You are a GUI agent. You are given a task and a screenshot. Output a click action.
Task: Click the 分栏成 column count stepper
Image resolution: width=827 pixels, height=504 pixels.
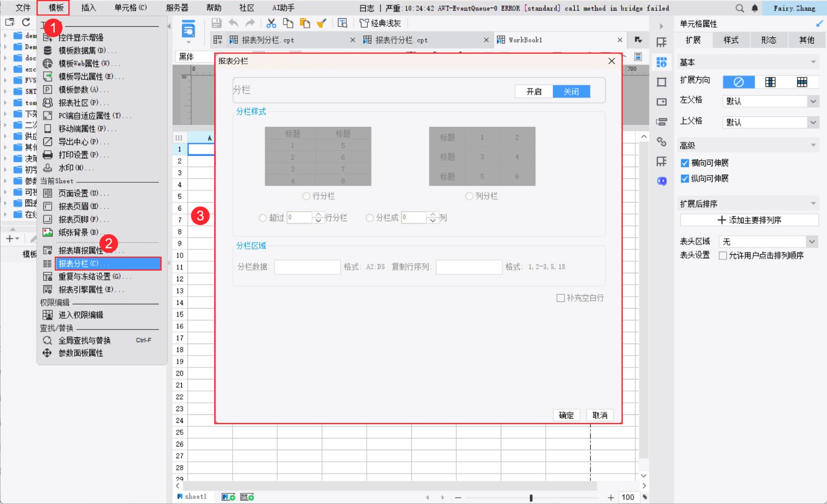[433, 217]
